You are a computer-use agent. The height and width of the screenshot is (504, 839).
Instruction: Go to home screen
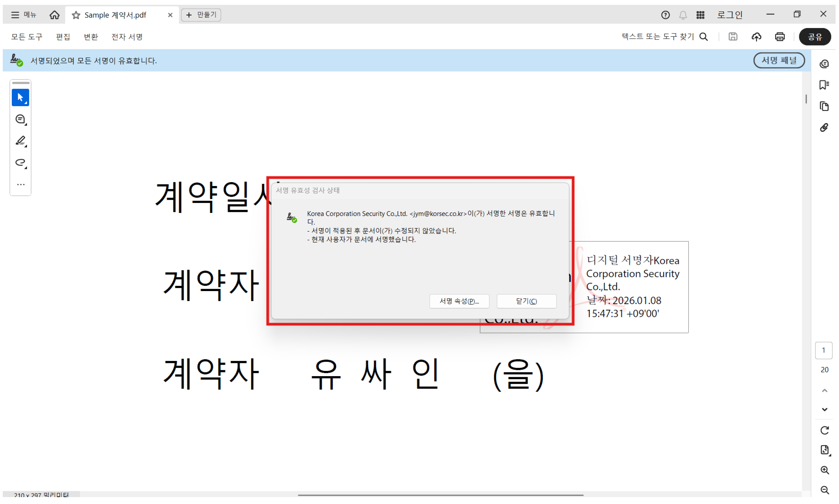tap(54, 15)
